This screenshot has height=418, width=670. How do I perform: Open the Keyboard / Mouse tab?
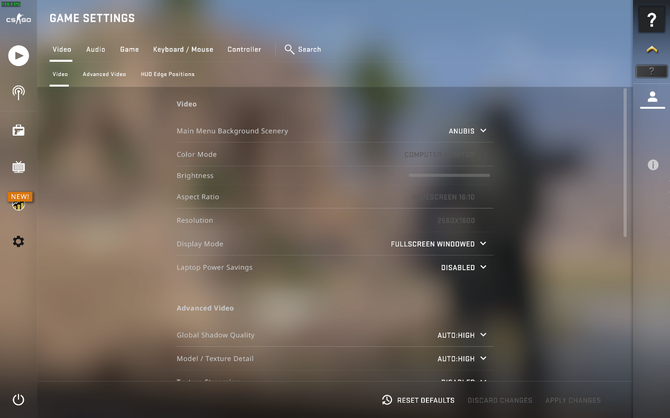pos(183,50)
